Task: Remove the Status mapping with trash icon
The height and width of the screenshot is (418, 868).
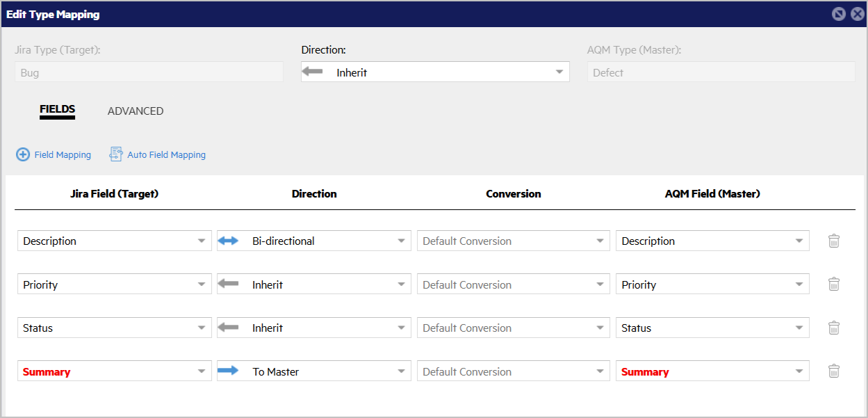Action: [x=834, y=328]
